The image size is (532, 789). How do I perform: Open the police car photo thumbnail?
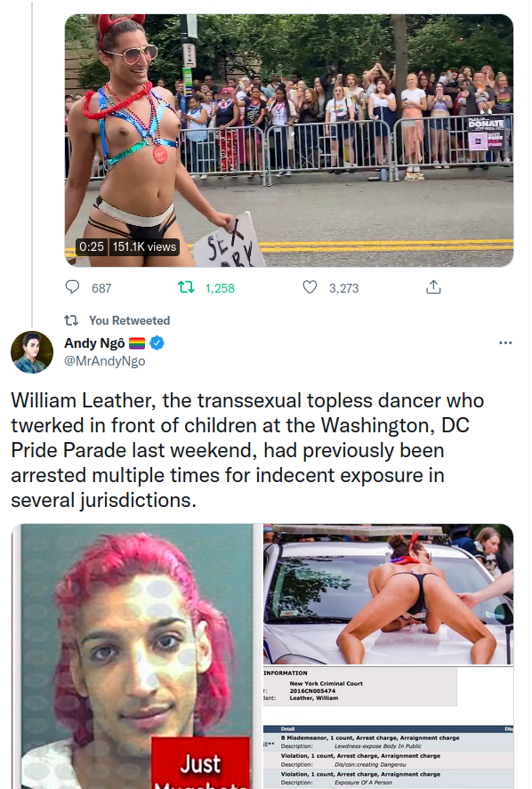tap(388, 594)
